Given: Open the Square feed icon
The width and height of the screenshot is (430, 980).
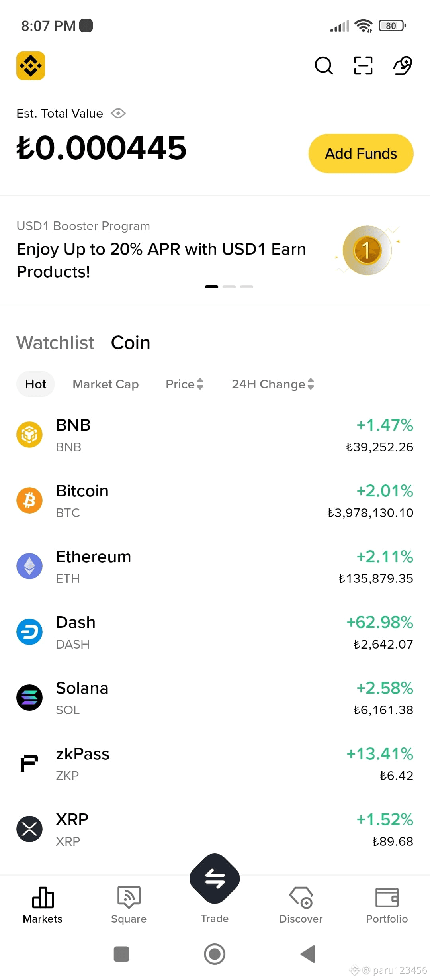Looking at the screenshot, I should click(x=129, y=897).
